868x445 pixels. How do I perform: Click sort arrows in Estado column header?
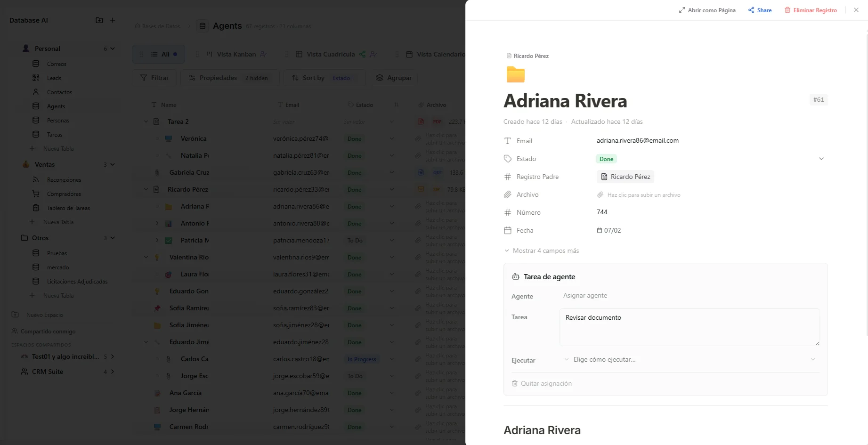pyautogui.click(x=396, y=105)
